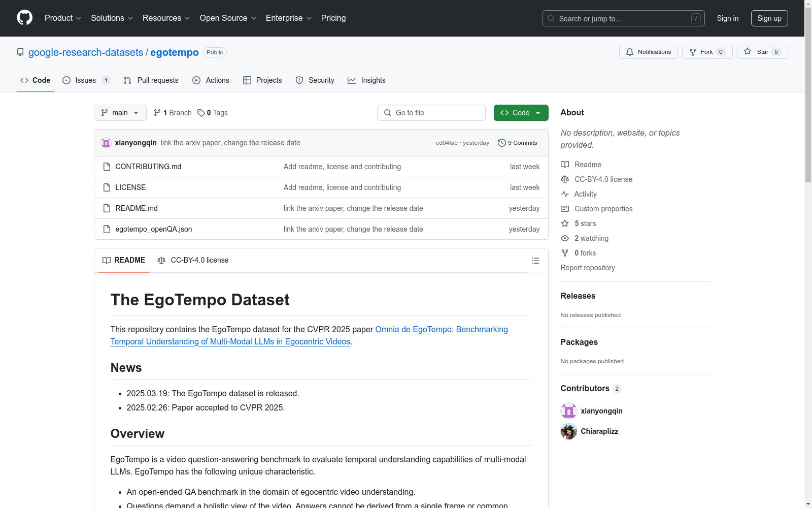Click the egotempo repository name link
This screenshot has width=812, height=508.
pos(175,52)
